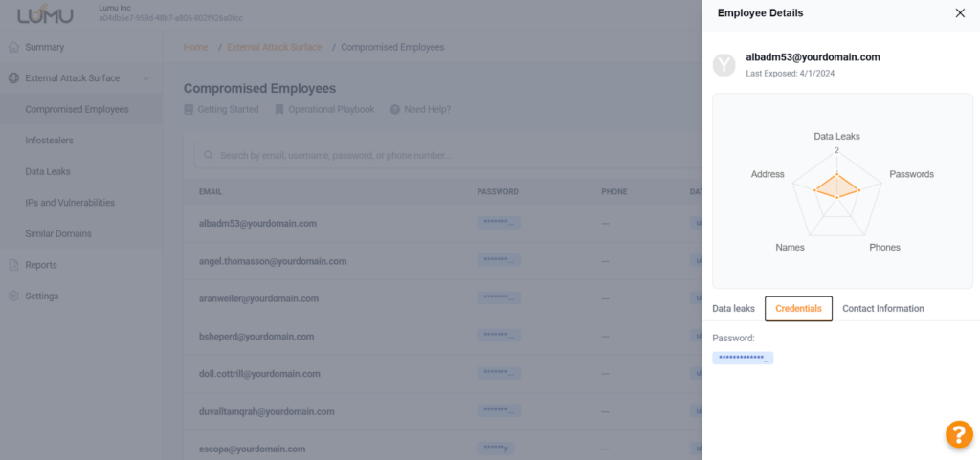Click the search magnifier icon
980x460 pixels.
pyautogui.click(x=208, y=155)
